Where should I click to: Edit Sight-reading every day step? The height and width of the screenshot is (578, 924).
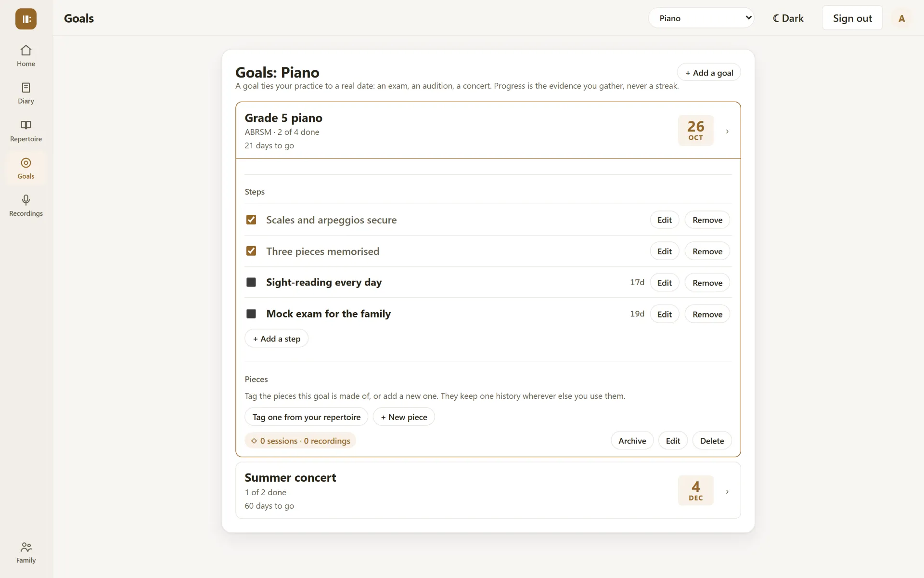[665, 283]
